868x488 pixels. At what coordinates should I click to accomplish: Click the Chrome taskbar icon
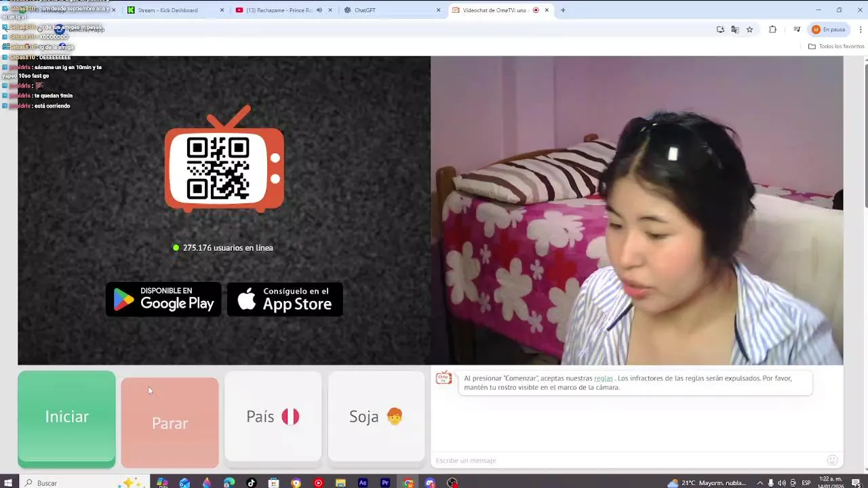[408, 483]
